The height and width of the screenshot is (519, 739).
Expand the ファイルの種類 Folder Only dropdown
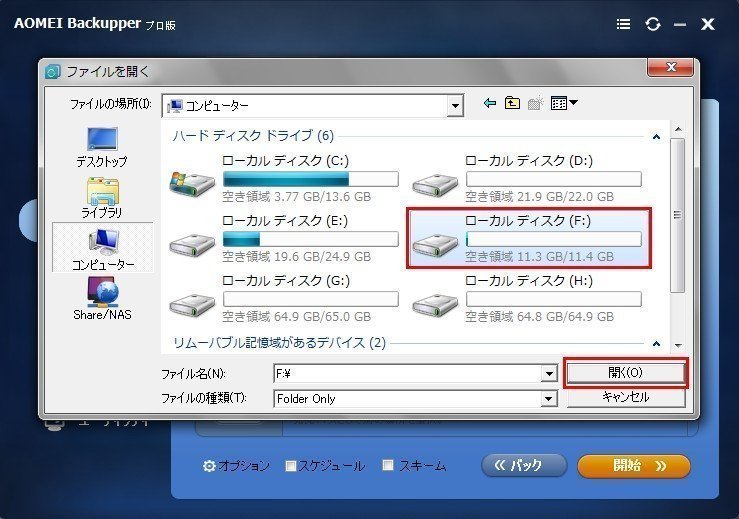pyautogui.click(x=549, y=399)
